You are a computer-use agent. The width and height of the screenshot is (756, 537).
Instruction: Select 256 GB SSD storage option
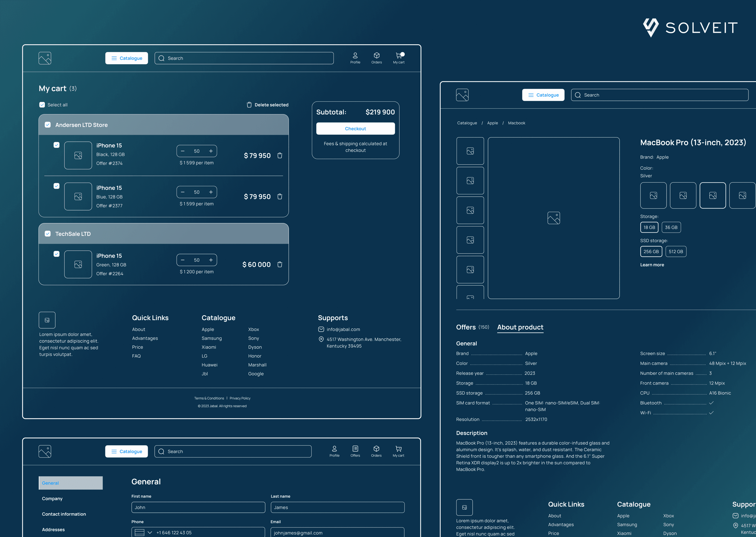651,252
